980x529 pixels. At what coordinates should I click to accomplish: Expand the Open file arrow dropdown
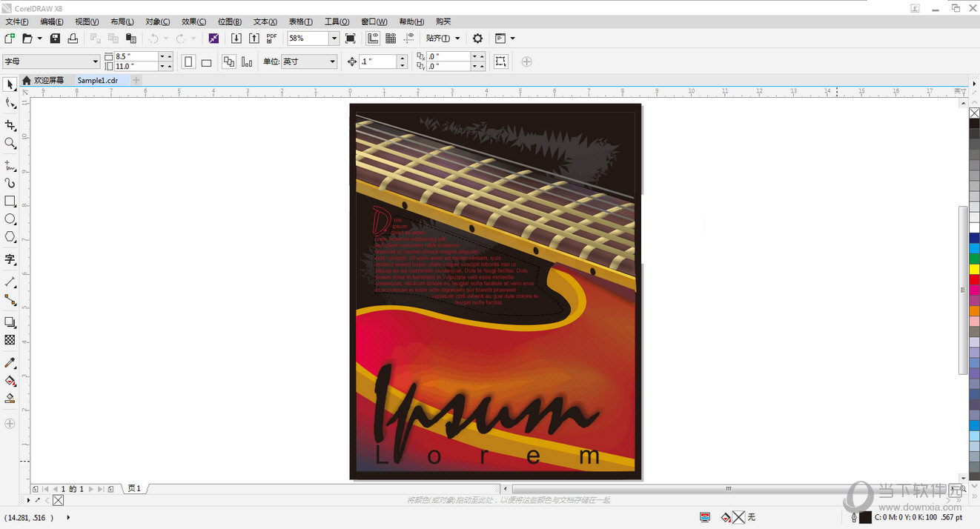click(x=39, y=38)
